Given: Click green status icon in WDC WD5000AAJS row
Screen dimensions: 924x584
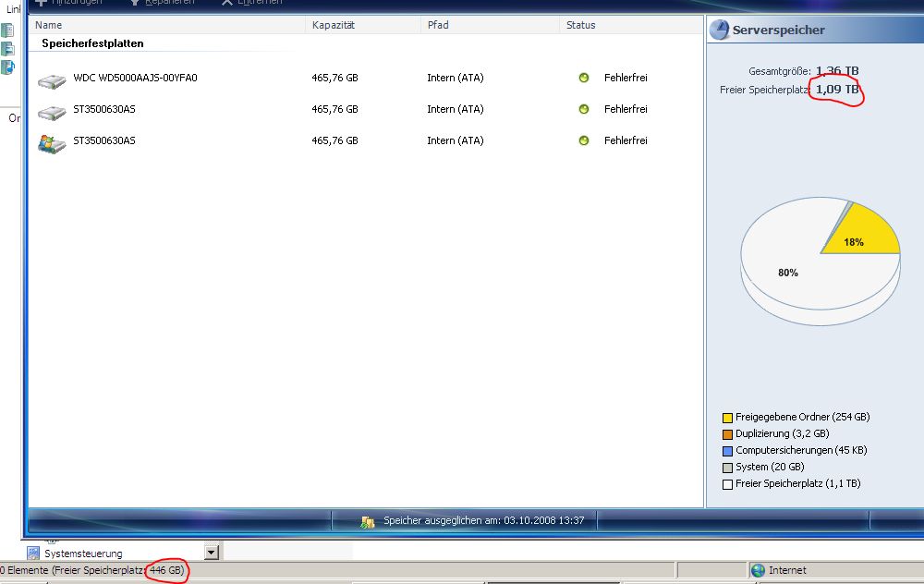Looking at the screenshot, I should (584, 78).
